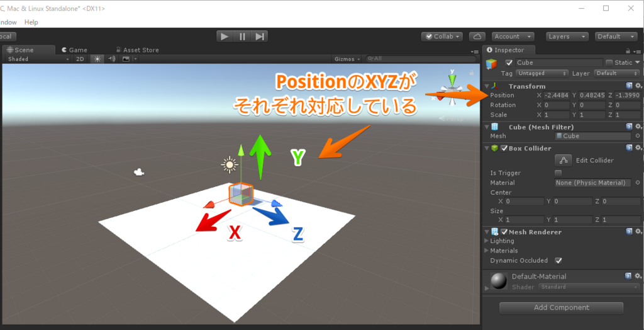Collapse the Transform component

487,86
